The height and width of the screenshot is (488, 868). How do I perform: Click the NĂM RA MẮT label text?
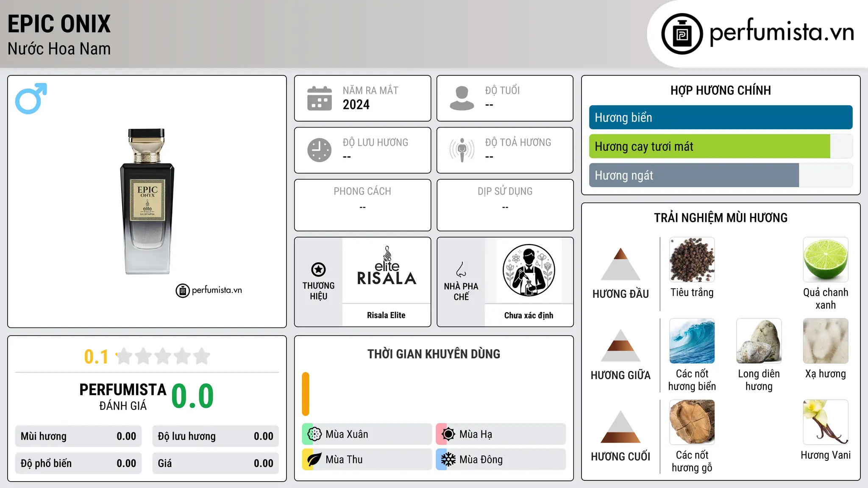[x=370, y=90]
